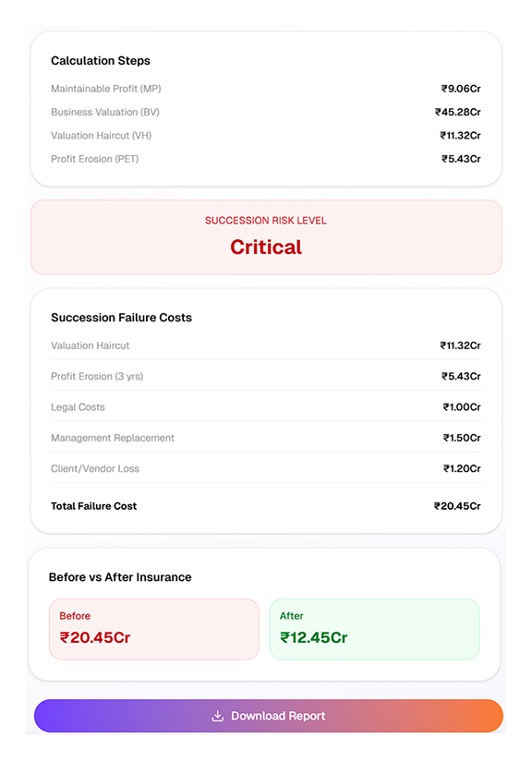Click the Total Failure Cost label
This screenshot has height=761, width=532.
coord(93,506)
